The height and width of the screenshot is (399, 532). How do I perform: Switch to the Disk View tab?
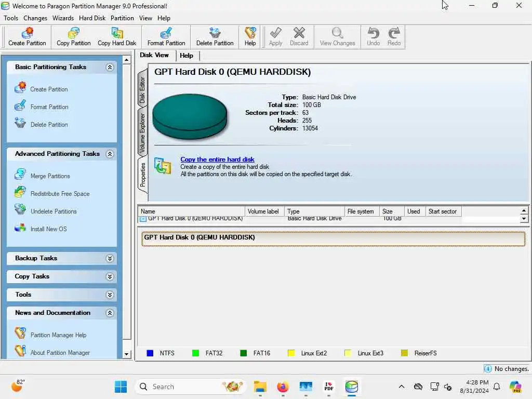pyautogui.click(x=155, y=55)
